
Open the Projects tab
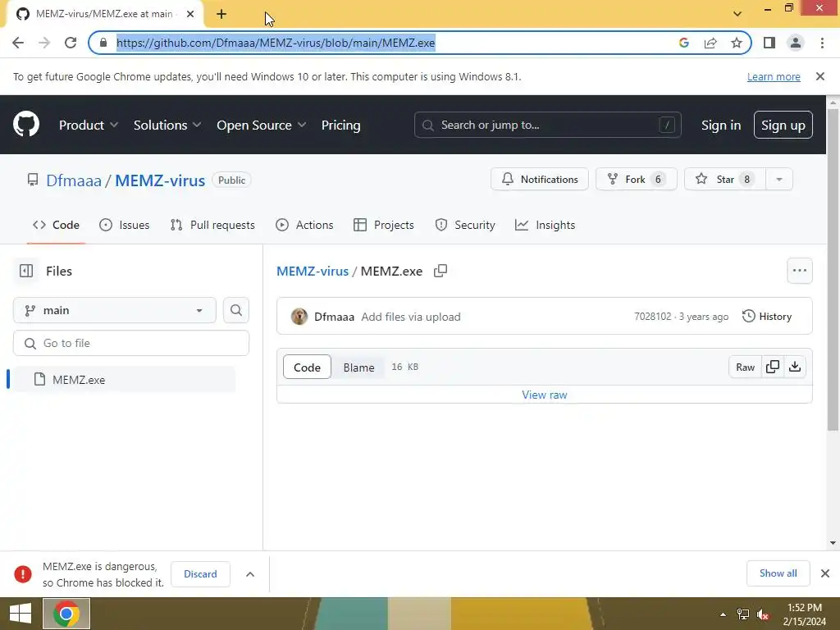tap(384, 225)
